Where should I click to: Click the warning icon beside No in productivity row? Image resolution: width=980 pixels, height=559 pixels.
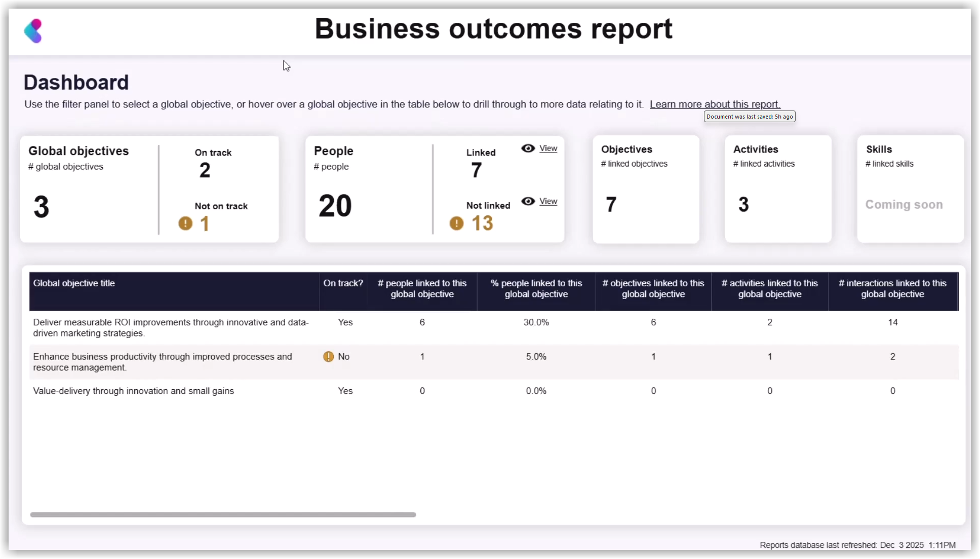[328, 356]
